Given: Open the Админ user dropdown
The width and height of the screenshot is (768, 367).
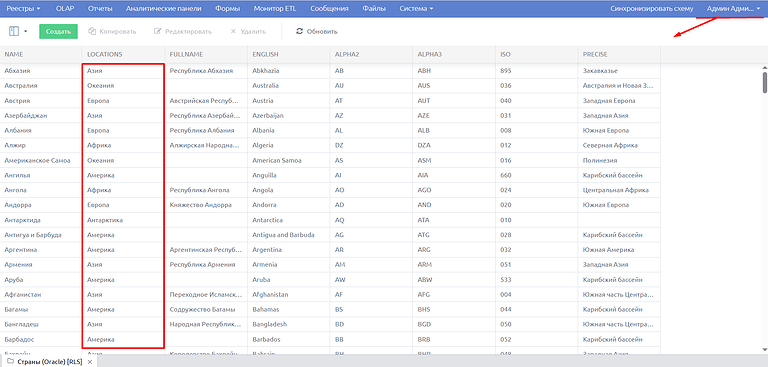Looking at the screenshot, I should pyautogui.click(x=733, y=8).
